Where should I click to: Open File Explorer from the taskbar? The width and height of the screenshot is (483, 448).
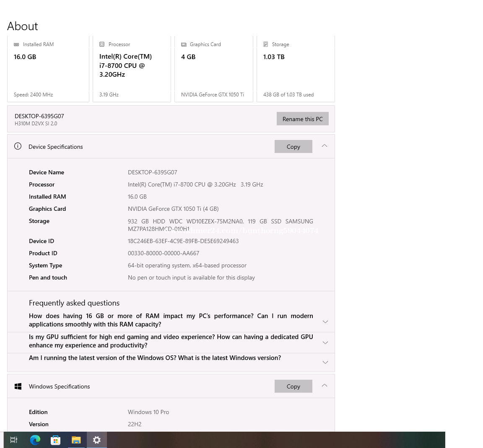point(76,440)
